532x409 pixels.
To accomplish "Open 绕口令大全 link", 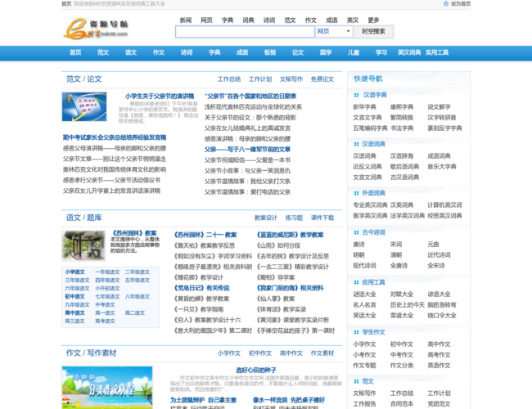I will (x=442, y=316).
